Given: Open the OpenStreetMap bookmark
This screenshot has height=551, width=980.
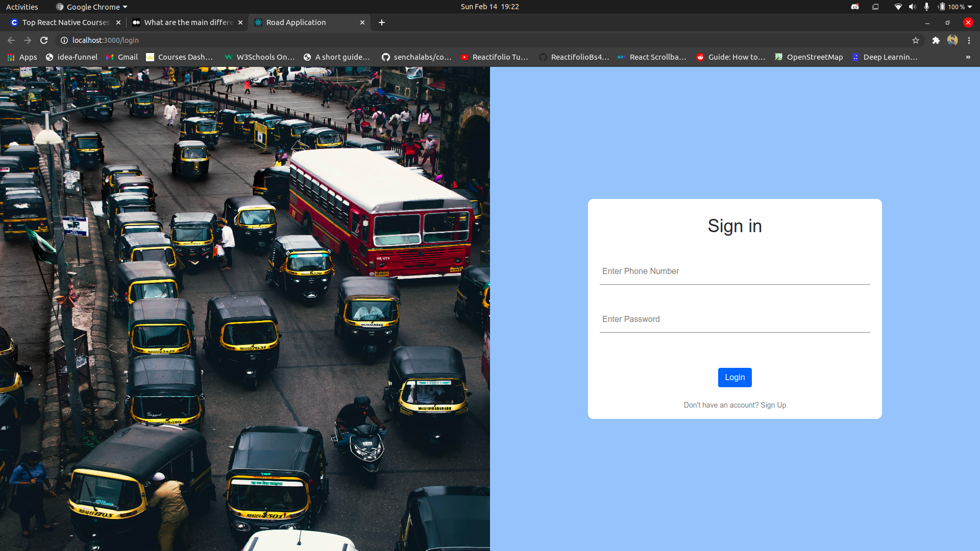Looking at the screenshot, I should coord(809,57).
